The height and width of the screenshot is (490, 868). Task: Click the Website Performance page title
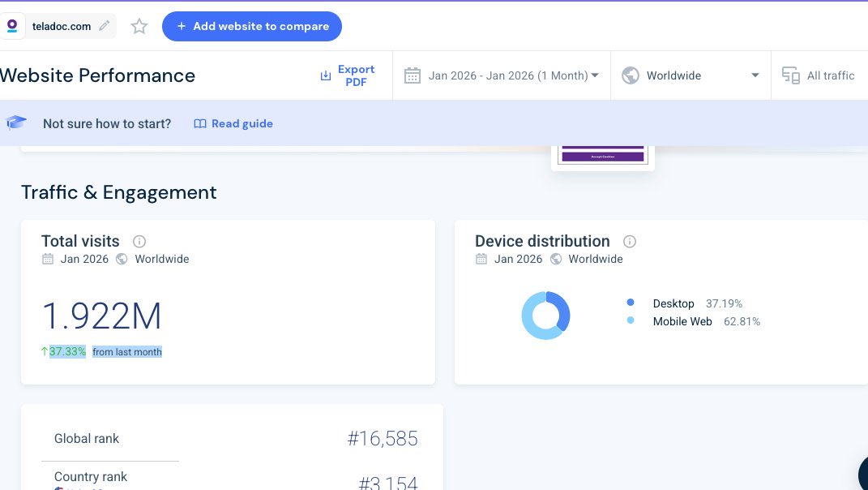[97, 75]
